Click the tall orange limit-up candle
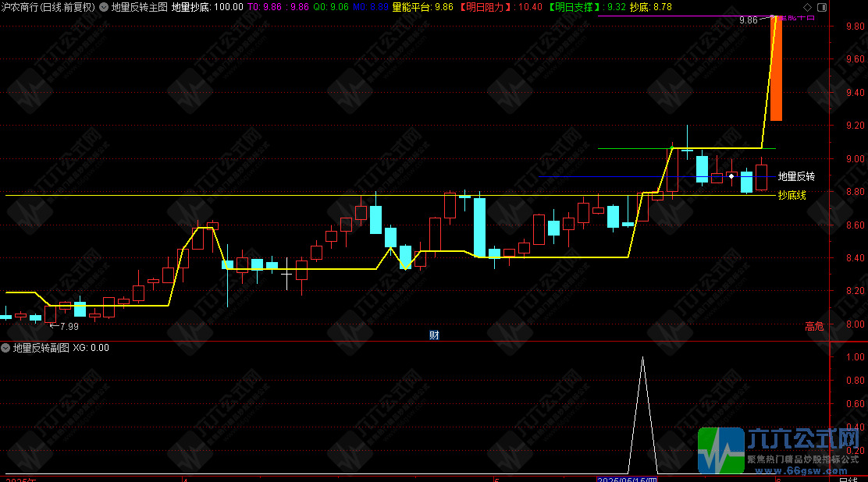Image resolution: width=868 pixels, height=482 pixels. point(776,69)
